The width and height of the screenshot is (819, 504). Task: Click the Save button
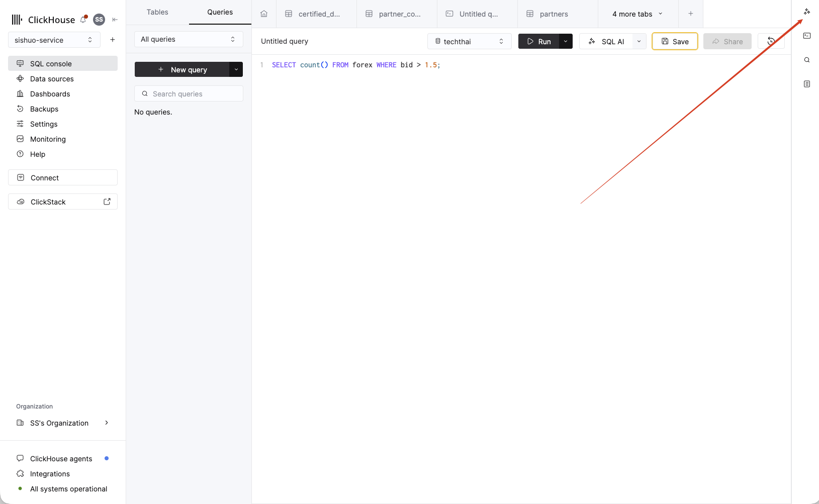[675, 41]
